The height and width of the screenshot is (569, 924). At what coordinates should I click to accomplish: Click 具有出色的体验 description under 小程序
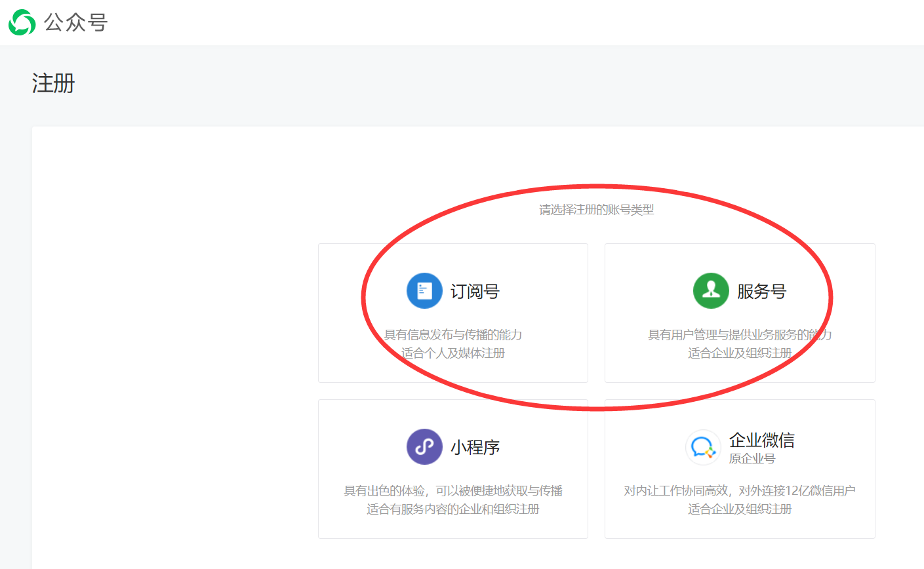[452, 490]
